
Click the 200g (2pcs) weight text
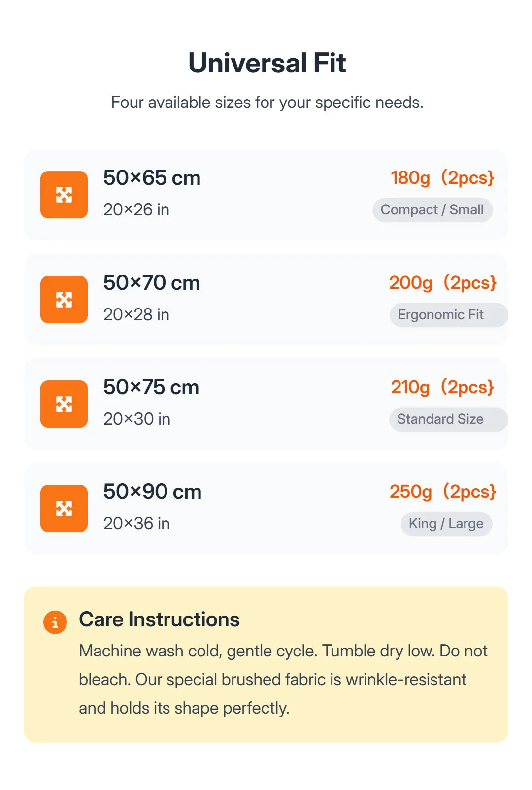click(x=442, y=283)
